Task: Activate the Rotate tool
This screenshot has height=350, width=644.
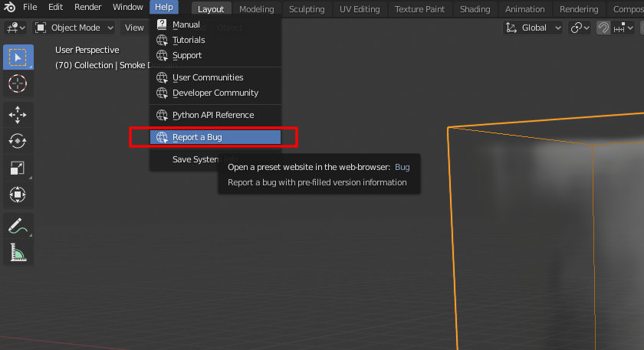Action: (18, 141)
